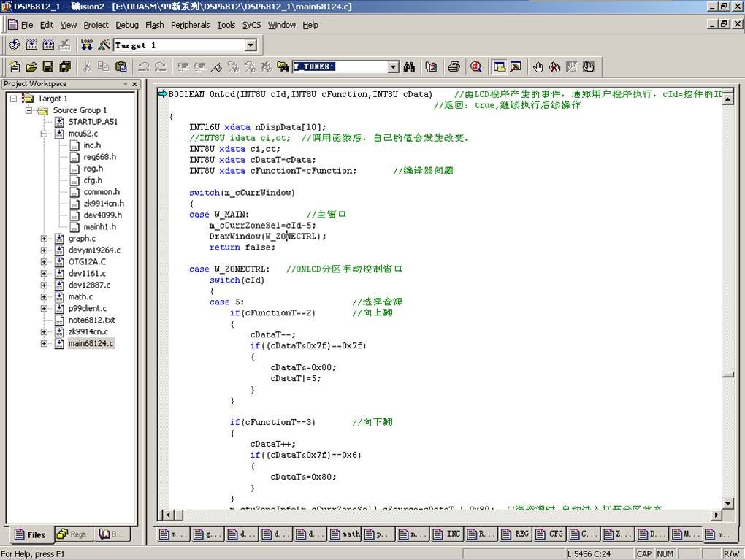Toggle the Project Window toolbar button
Image resolution: width=745 pixels, height=560 pixels.
(x=500, y=66)
